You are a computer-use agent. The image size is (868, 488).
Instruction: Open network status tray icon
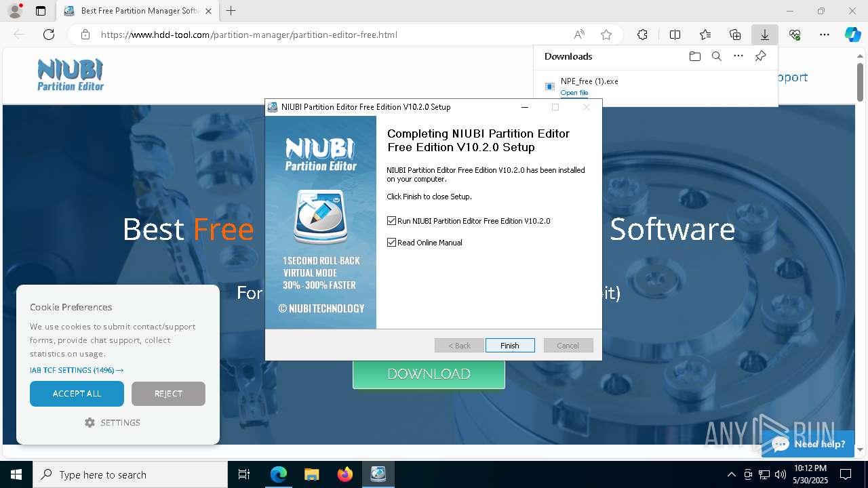click(x=764, y=474)
